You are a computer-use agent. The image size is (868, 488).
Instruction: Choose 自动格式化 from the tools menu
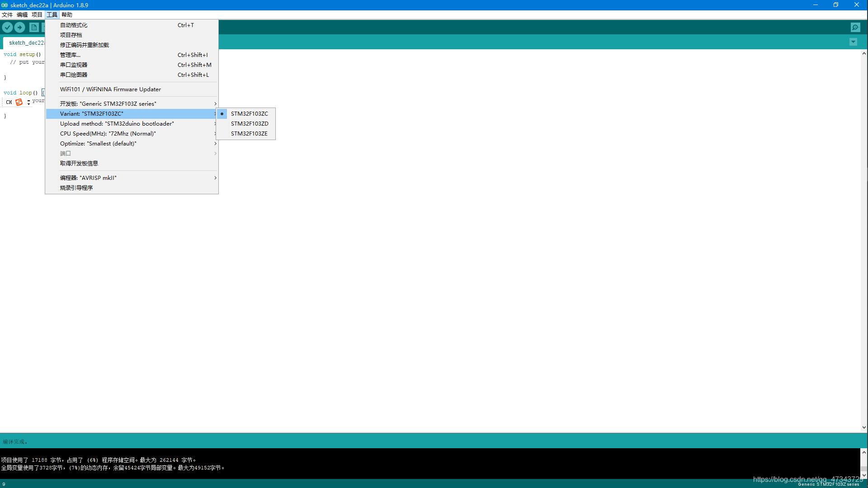coord(132,25)
